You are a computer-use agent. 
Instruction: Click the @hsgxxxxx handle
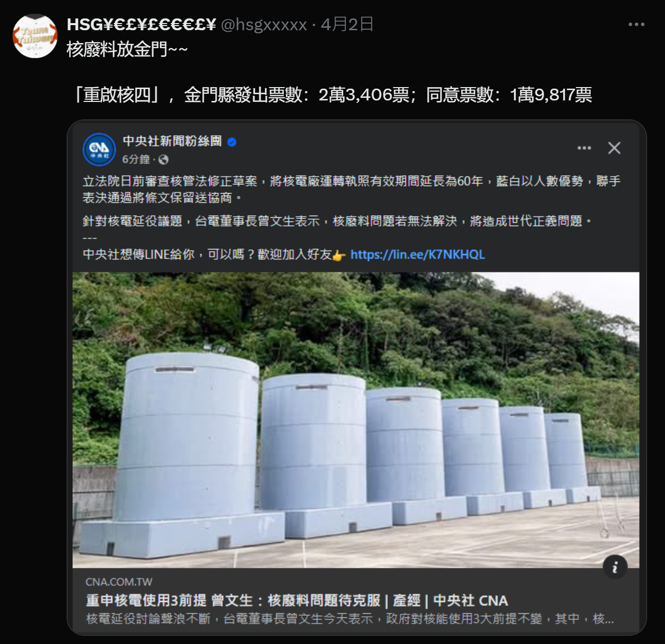[264, 25]
